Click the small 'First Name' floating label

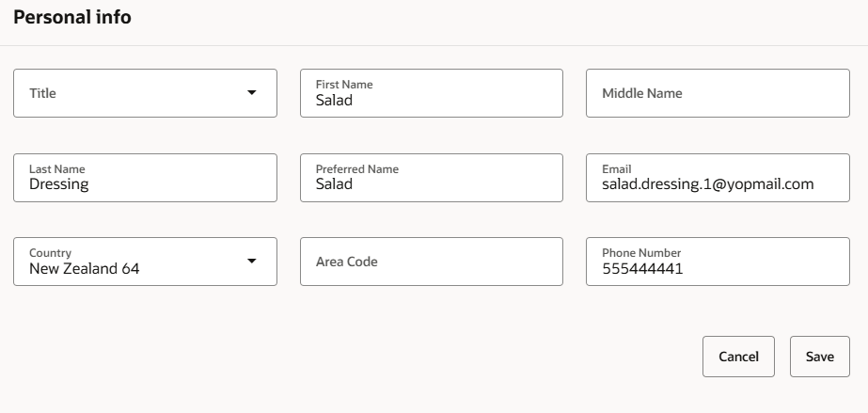tap(344, 85)
